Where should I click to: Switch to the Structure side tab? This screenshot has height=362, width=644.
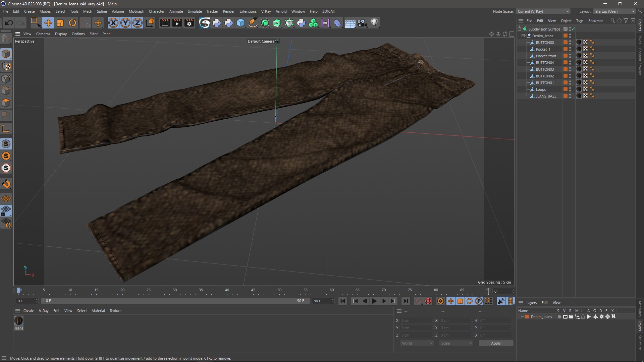[x=640, y=342]
